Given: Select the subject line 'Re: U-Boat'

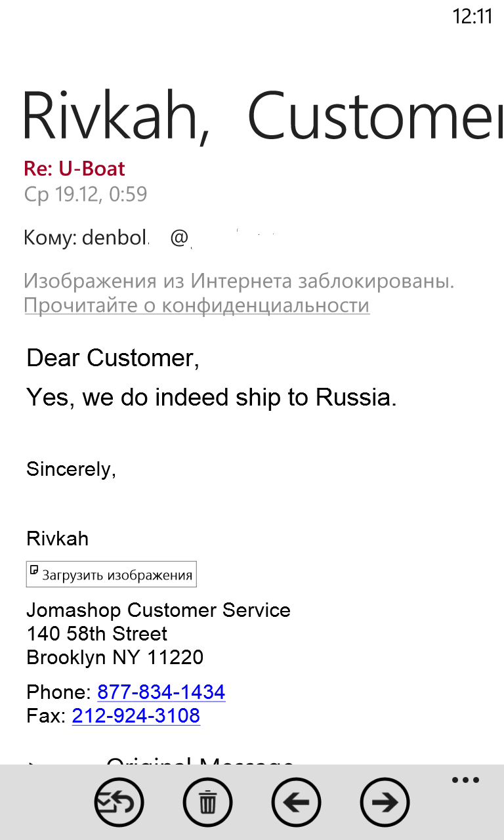Looking at the screenshot, I should (74, 169).
